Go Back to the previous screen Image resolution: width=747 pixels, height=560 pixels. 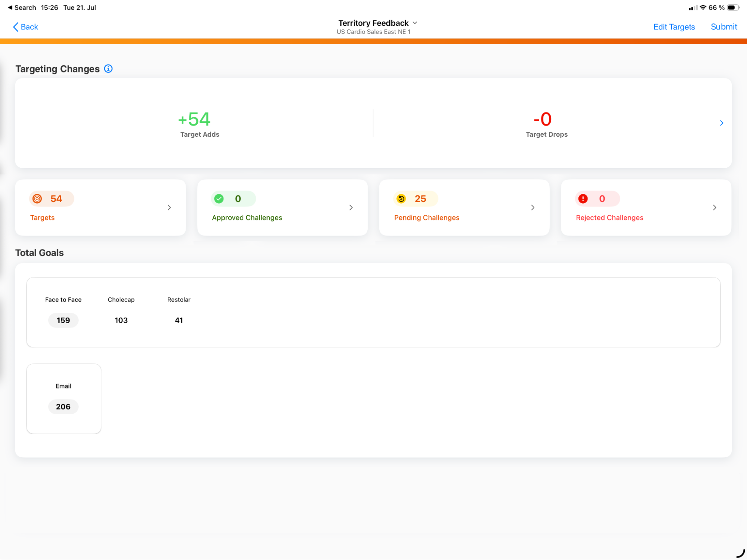click(x=25, y=27)
